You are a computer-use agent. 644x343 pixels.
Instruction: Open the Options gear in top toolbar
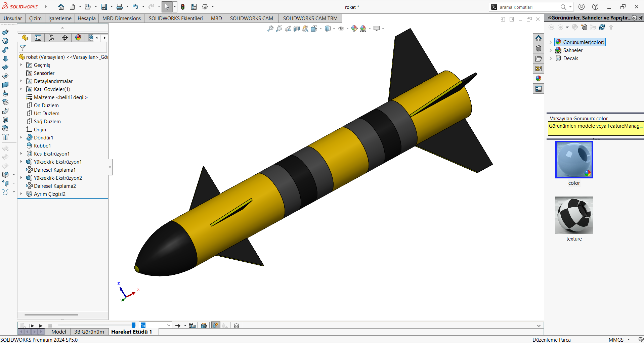tap(205, 7)
